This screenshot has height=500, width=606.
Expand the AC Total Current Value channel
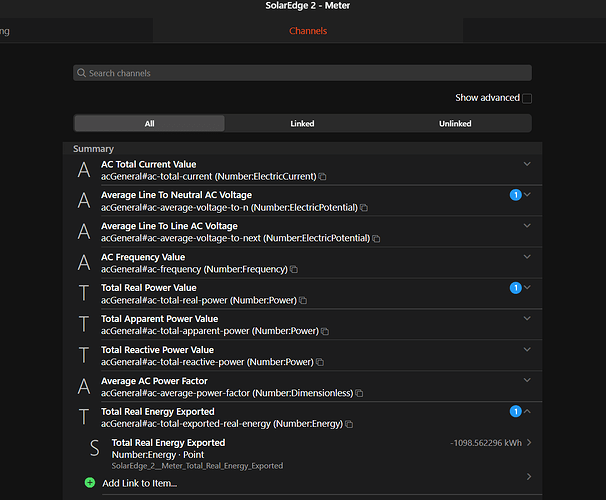pyautogui.click(x=527, y=164)
